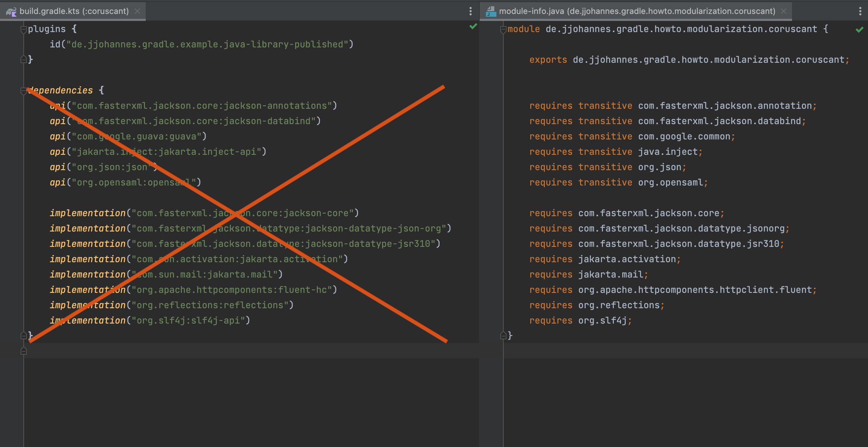Screen dimensions: 868x447
Task: Click green inspection checkmark in right editor
Action: 859,30
